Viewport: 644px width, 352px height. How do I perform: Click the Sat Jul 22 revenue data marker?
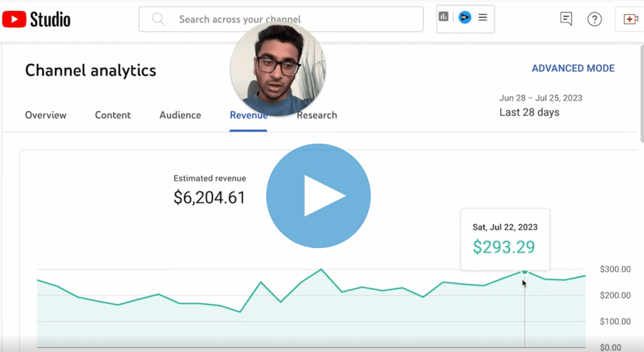524,272
